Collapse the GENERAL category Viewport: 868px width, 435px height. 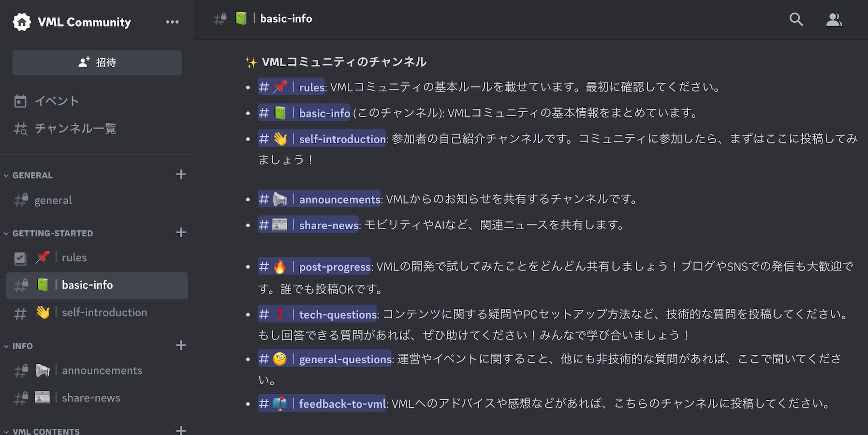point(32,175)
